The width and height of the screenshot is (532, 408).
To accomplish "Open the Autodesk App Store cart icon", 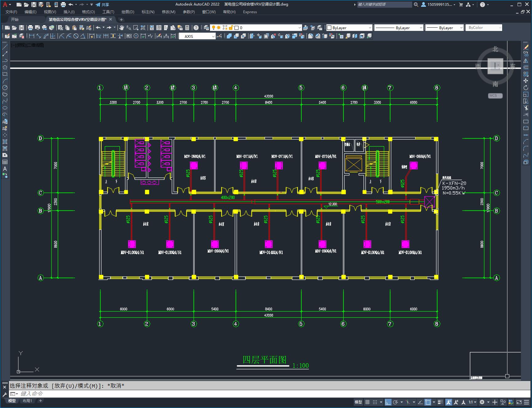I will click(461, 5).
